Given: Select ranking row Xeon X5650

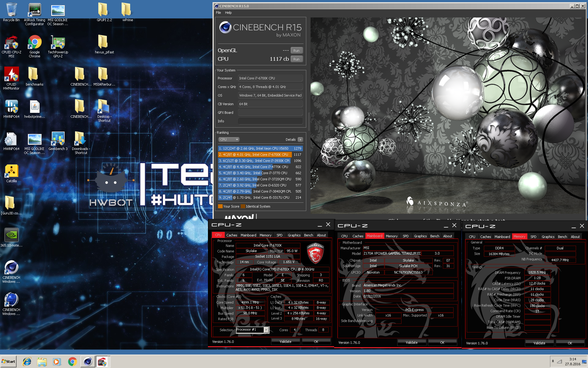Looking at the screenshot, I should [x=260, y=148].
